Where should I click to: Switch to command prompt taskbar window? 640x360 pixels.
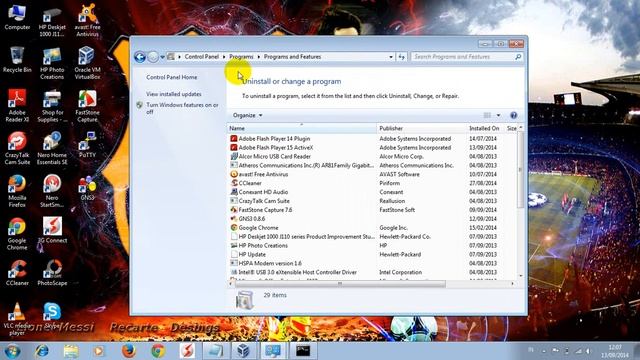303,351
